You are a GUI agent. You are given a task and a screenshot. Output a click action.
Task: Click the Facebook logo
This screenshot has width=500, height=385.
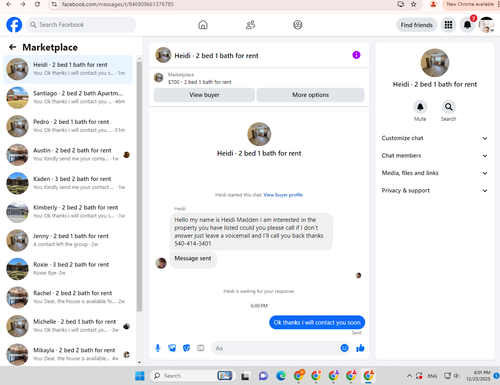[14, 25]
